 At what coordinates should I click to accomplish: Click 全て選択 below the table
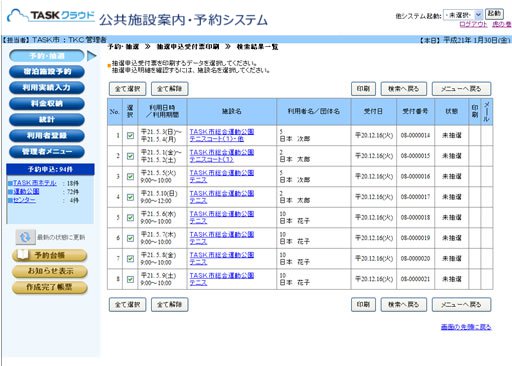127,305
